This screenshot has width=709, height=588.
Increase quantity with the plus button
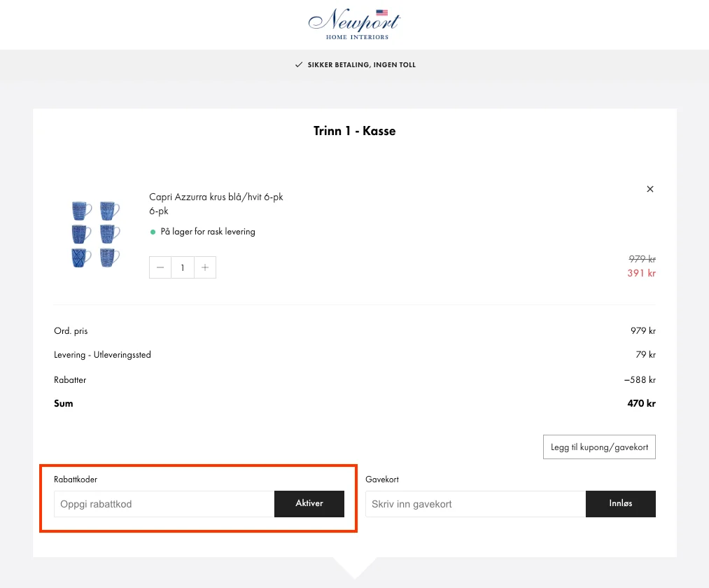click(x=204, y=267)
